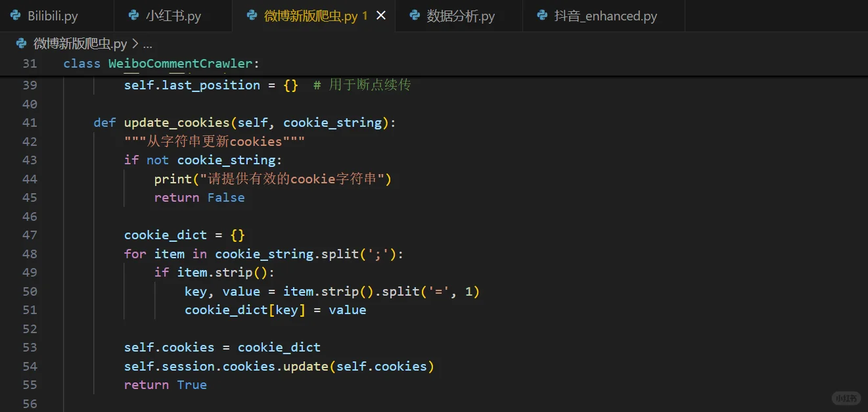
Task: Click the comment 用于断点续传
Action: click(362, 85)
